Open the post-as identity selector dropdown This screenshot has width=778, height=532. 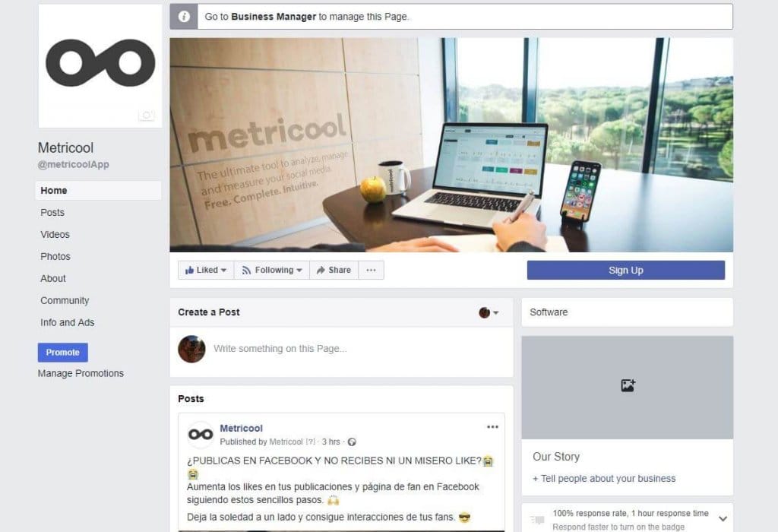pyautogui.click(x=489, y=312)
